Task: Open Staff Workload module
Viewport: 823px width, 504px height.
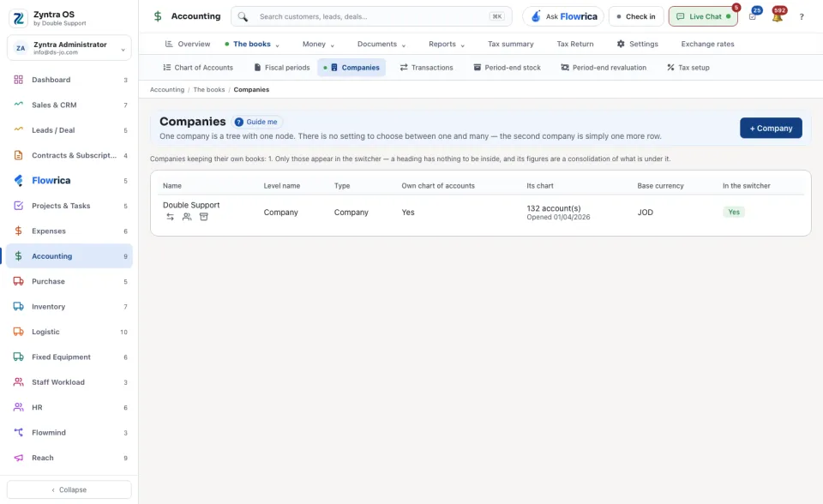Action: [x=69, y=382]
